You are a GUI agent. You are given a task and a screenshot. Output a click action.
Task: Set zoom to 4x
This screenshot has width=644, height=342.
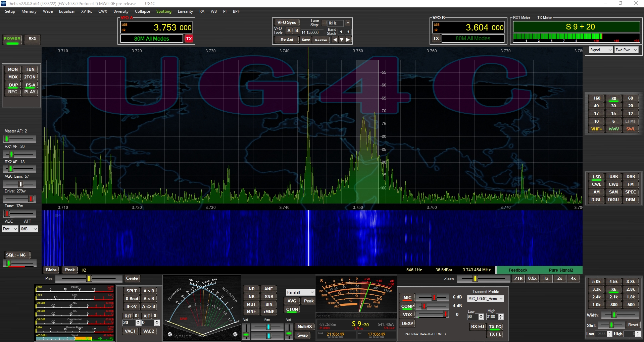tap(574, 278)
